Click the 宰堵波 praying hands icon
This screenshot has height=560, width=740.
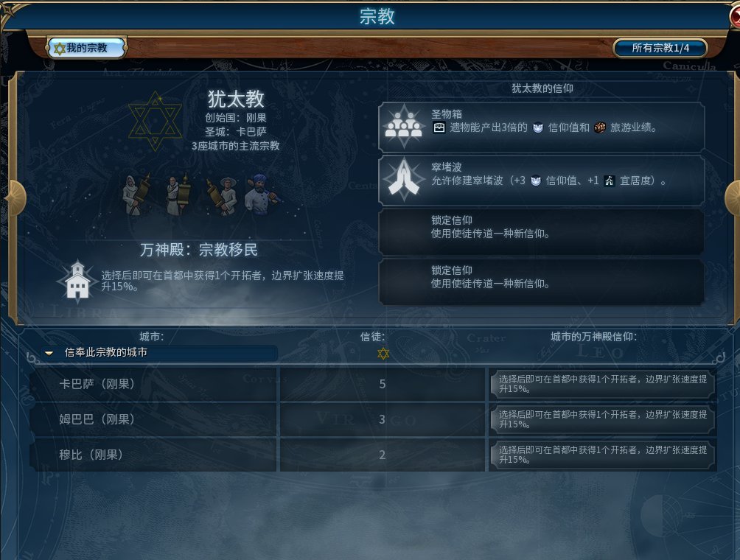pos(403,179)
